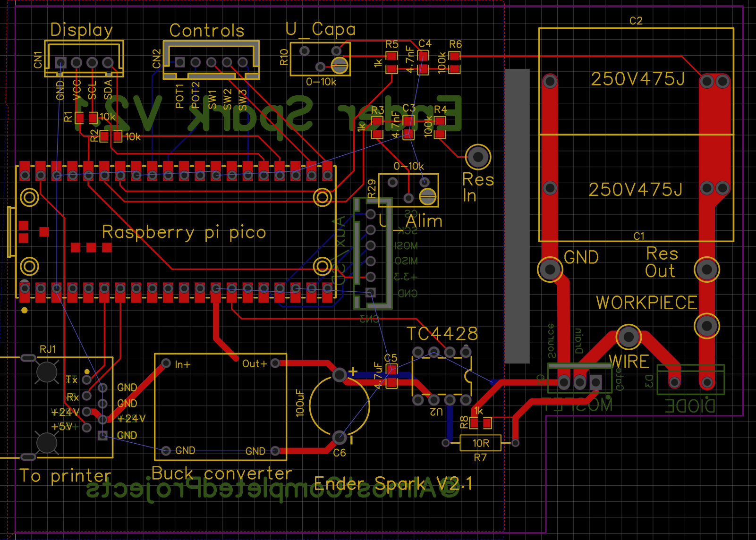Select the Controls connector label

(207, 31)
